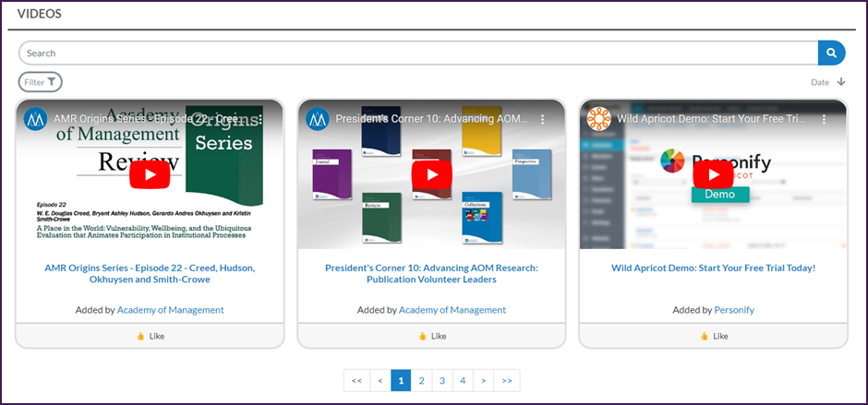Go to the first page with <<
868x405 pixels.
pos(356,381)
